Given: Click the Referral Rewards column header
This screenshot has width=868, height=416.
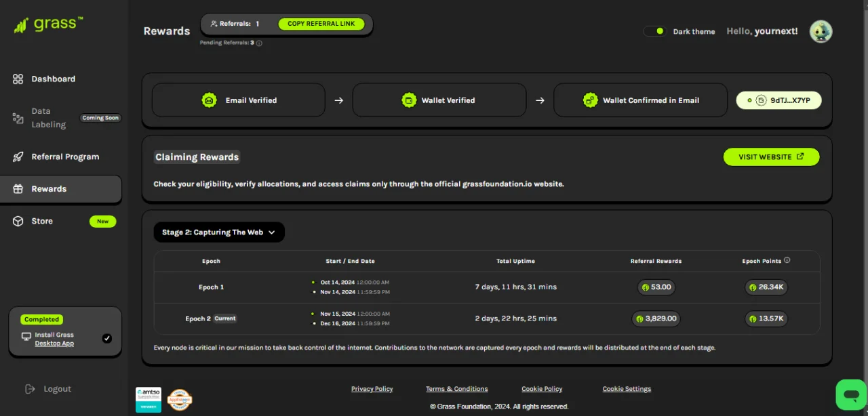Looking at the screenshot, I should [x=656, y=261].
